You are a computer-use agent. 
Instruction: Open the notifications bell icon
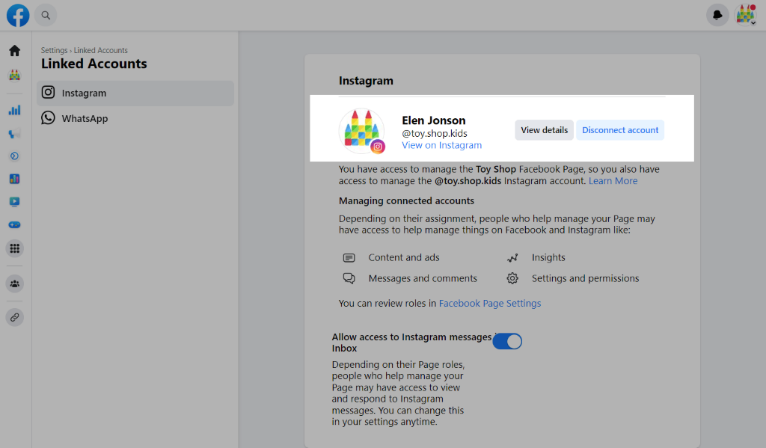pyautogui.click(x=717, y=15)
